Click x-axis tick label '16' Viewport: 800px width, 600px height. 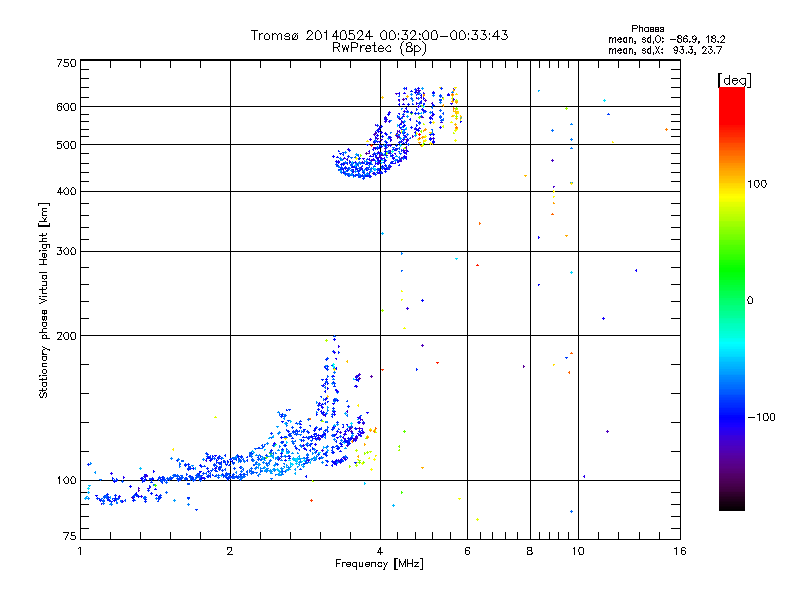[x=680, y=551]
